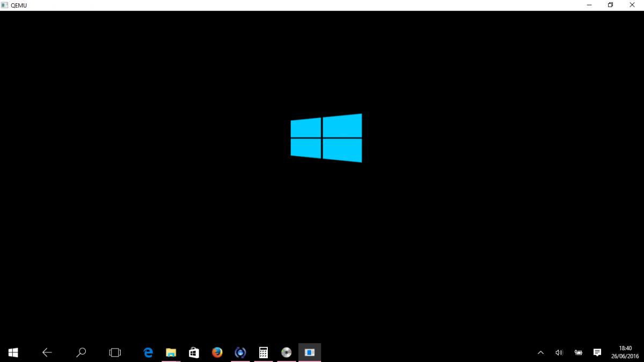Open the Windows Start menu
Viewport: 644px width, 362px height.
[x=13, y=352]
